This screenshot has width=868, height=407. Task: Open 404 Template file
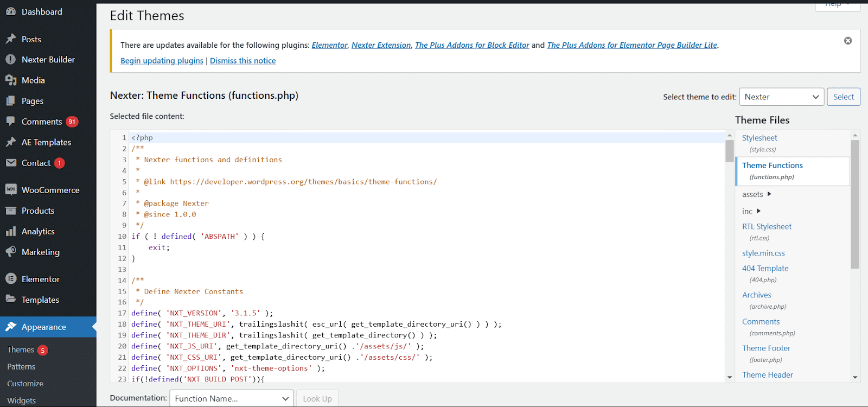(x=765, y=268)
